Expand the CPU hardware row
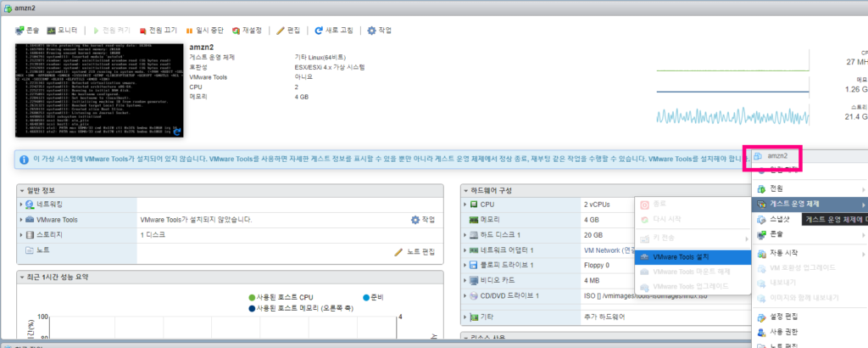Image resolution: width=868 pixels, height=348 pixels. 465,205
